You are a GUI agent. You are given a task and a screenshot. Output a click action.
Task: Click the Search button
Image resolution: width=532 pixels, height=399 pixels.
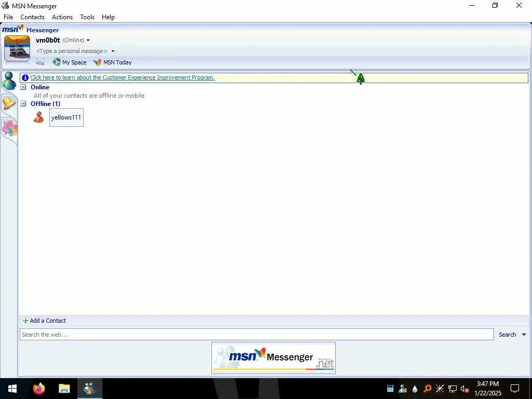(507, 335)
